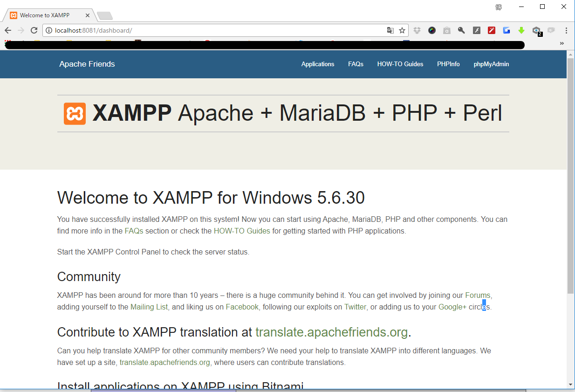Image resolution: width=575 pixels, height=392 pixels.
Task: Open the greyed-out camera extension icon
Action: (x=551, y=30)
